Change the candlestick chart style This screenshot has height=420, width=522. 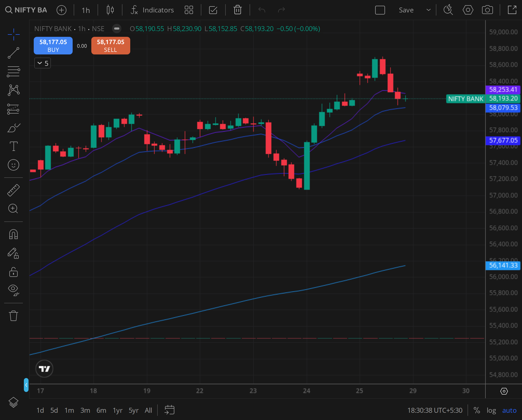point(110,10)
